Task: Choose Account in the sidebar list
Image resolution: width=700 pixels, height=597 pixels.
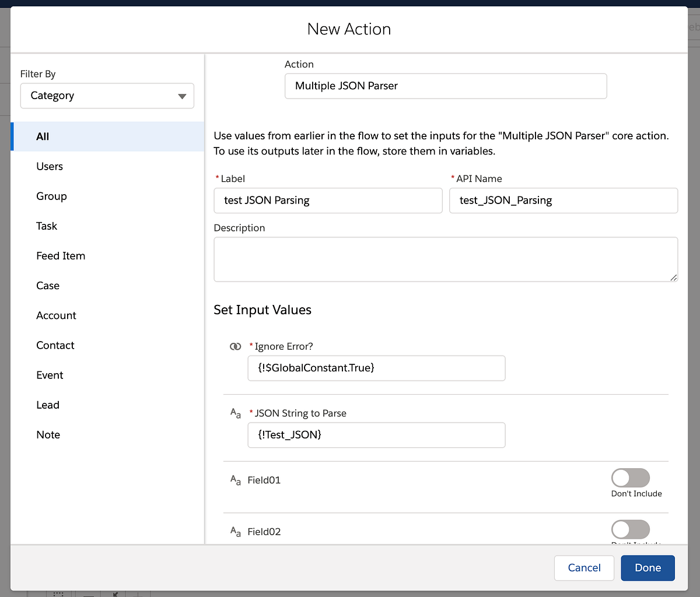Action: [x=56, y=315]
